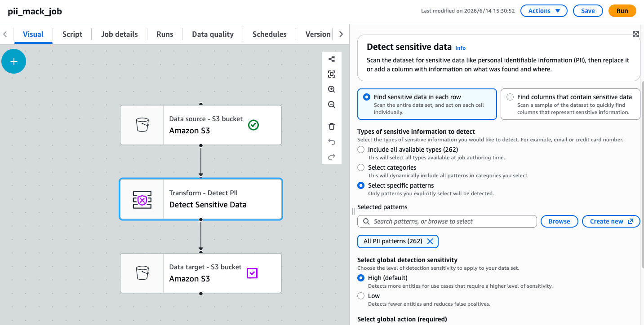The width and height of the screenshot is (644, 325).
Task: Remove the All PII patterns (262) tag
Action: point(430,242)
